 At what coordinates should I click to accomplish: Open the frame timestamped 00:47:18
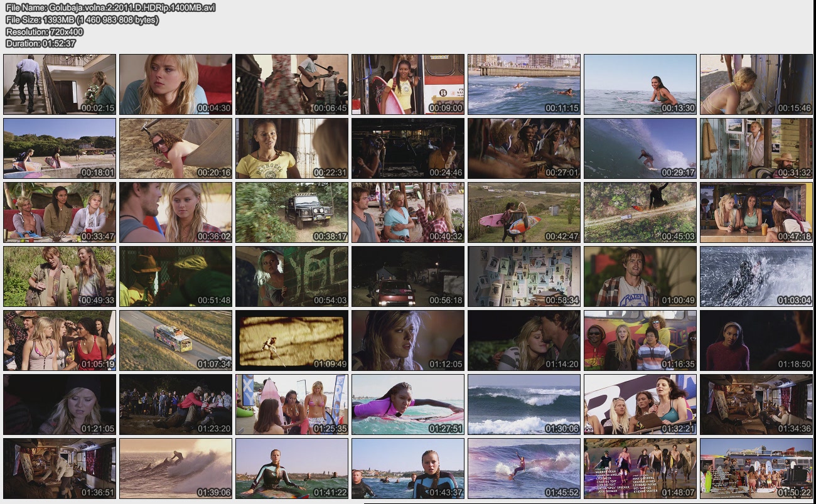tap(756, 213)
